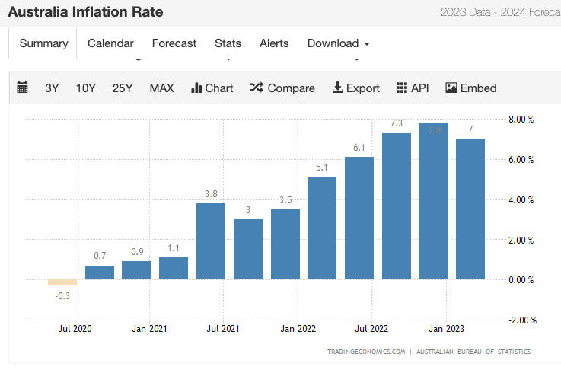This screenshot has height=392, width=561.
Task: Click the Australian Bureau of Statistics credit
Action: [x=473, y=352]
